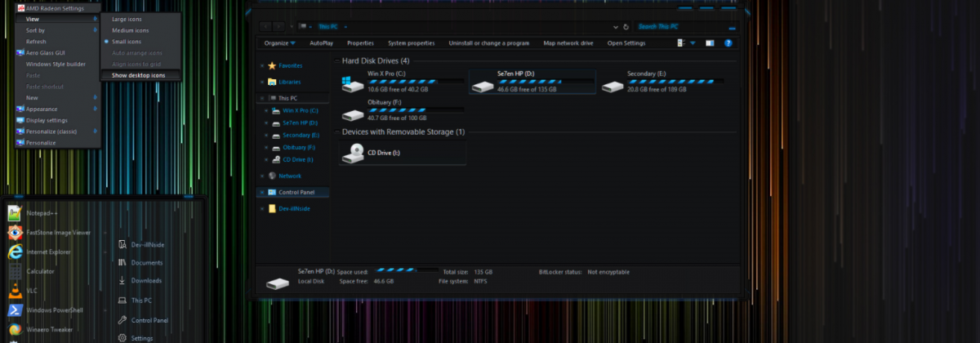
Task: Open Internet Explorer icon in start menu
Action: (x=14, y=252)
